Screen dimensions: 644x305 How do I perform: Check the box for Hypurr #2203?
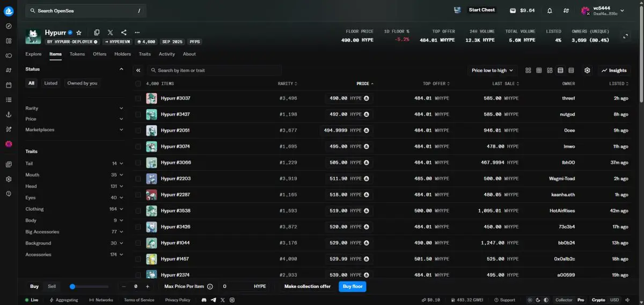tap(138, 179)
